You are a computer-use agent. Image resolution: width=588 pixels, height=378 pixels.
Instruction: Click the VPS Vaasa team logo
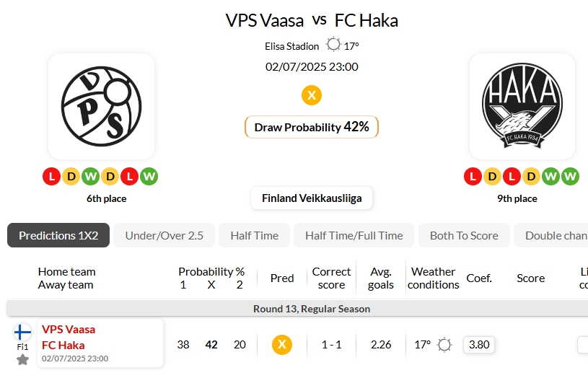(101, 107)
